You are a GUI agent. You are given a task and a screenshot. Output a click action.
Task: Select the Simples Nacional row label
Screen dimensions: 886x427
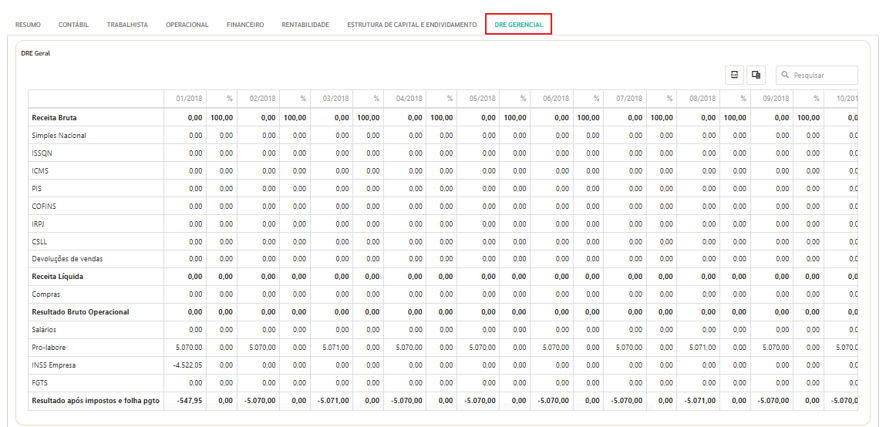(59, 135)
